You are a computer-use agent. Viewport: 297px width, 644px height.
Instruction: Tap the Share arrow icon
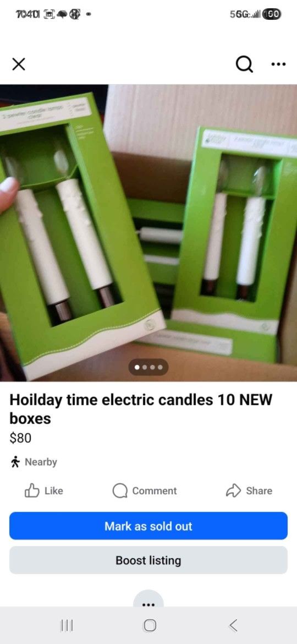click(x=233, y=490)
